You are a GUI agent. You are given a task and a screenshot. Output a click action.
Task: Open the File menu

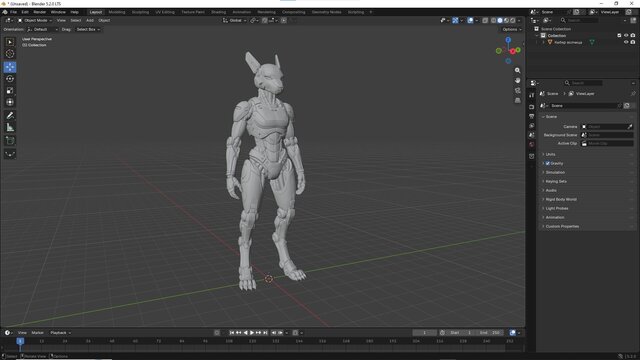13,12
